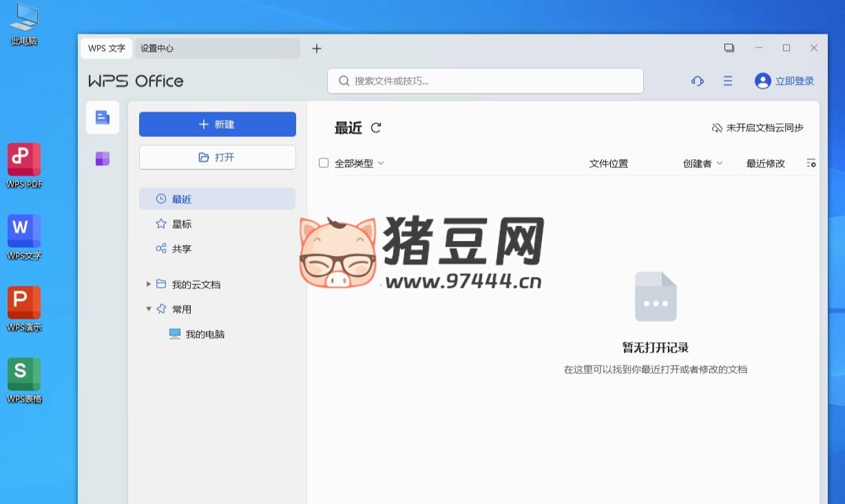Check the select-all files checkbox

(324, 163)
